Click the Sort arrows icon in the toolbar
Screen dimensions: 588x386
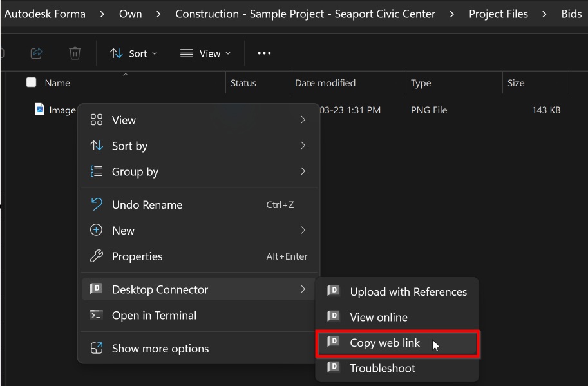(117, 53)
